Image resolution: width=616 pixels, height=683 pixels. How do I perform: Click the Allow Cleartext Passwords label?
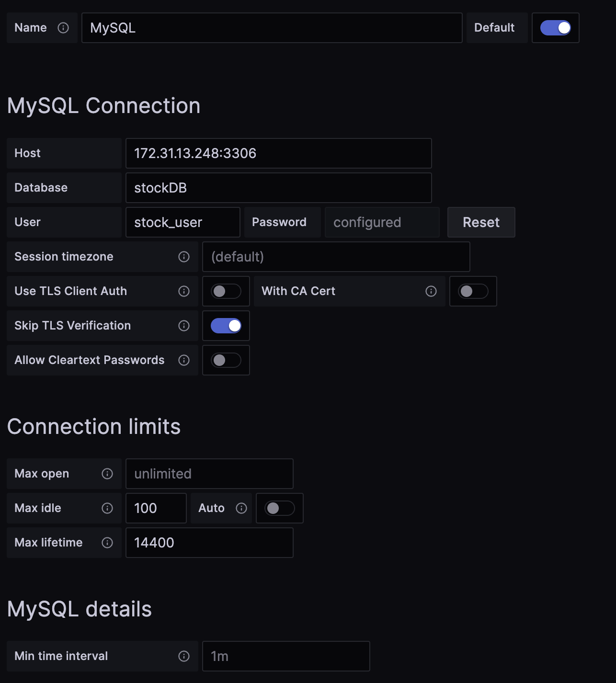tap(90, 360)
